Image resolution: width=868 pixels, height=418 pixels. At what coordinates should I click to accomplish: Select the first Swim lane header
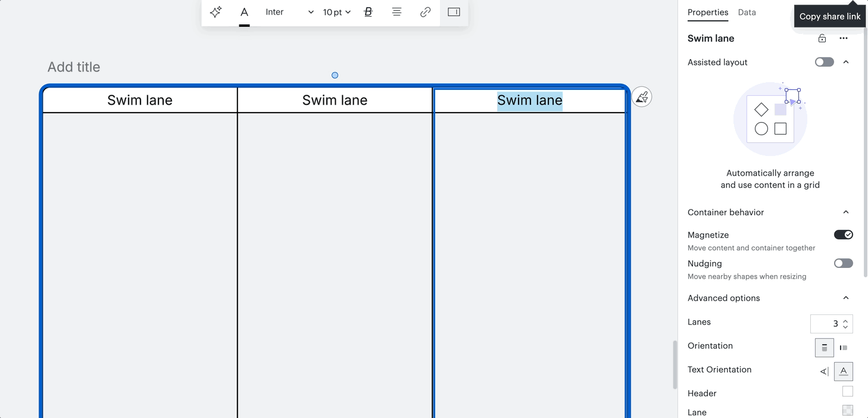(x=140, y=100)
